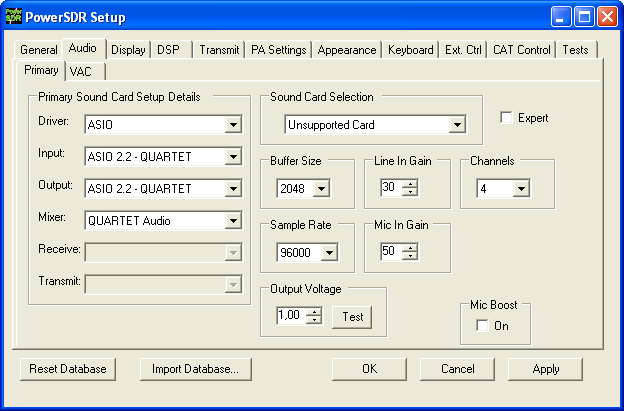Go to the PA Settings tab

click(x=279, y=50)
